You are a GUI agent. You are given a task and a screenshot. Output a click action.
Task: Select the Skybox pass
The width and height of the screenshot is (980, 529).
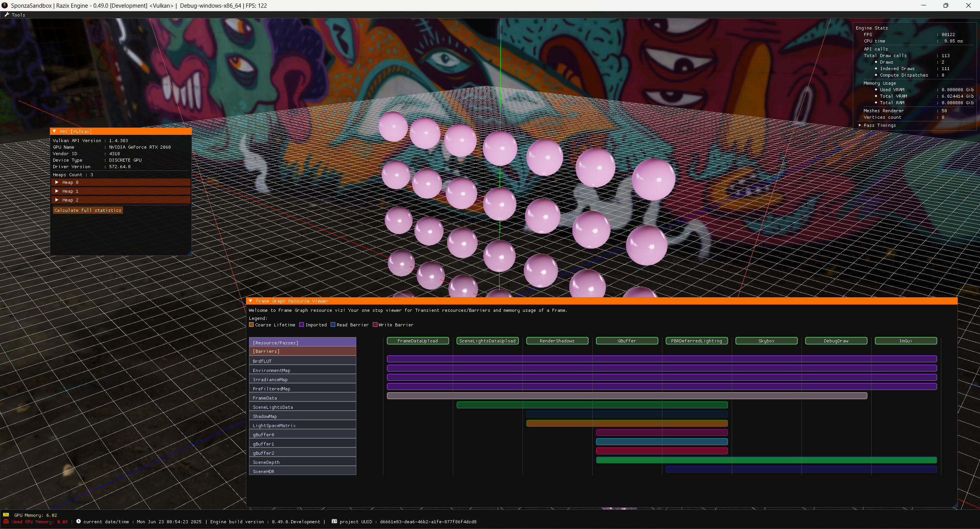[767, 341]
